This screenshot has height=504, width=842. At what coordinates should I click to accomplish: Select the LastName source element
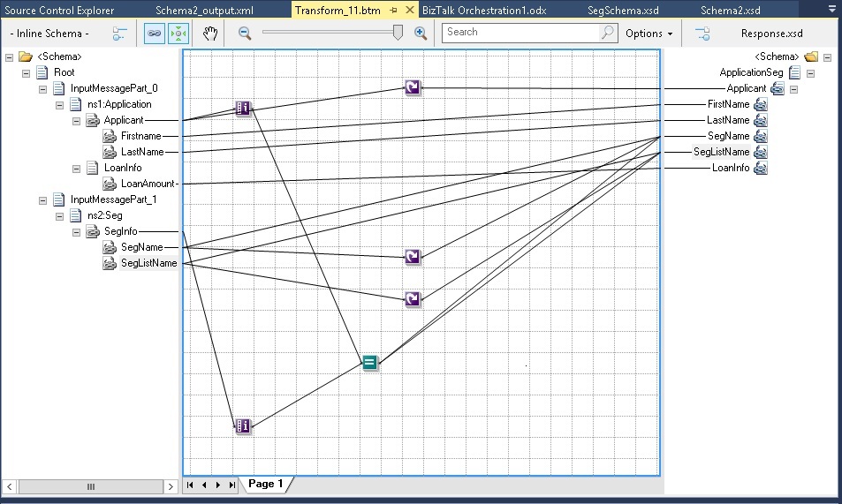point(142,152)
